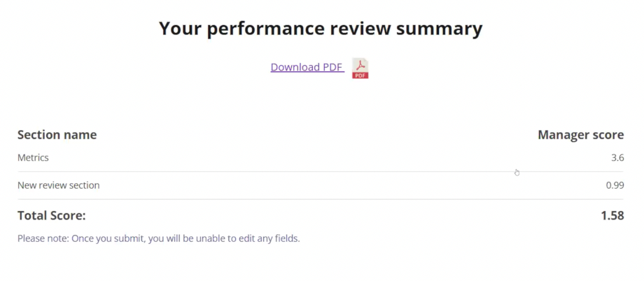Click the divider line below Metrics row
The height and width of the screenshot is (281, 644).
pyautogui.click(x=321, y=172)
